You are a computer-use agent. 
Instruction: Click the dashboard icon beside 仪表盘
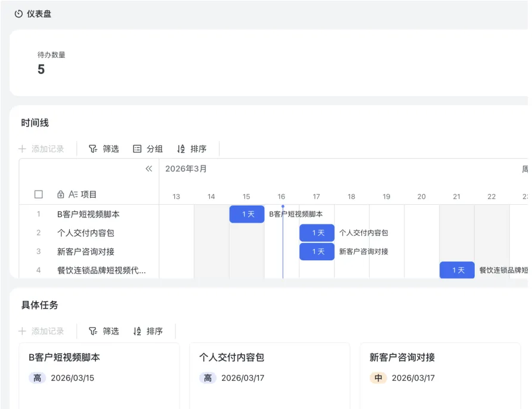(18, 14)
